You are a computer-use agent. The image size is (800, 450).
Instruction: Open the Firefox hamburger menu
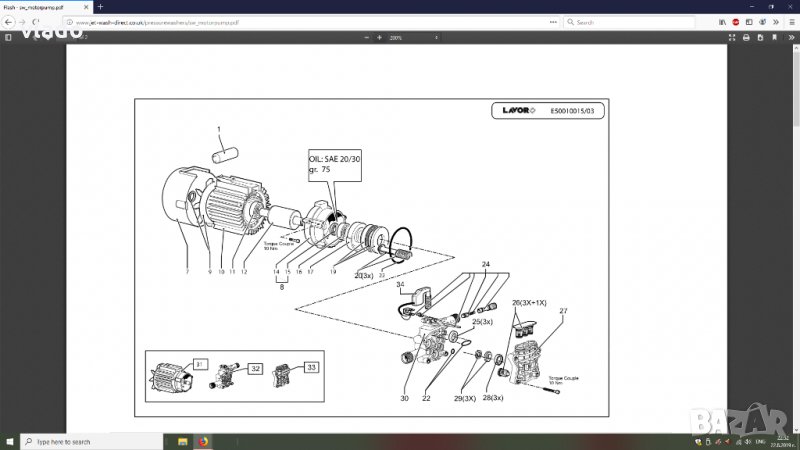point(790,21)
